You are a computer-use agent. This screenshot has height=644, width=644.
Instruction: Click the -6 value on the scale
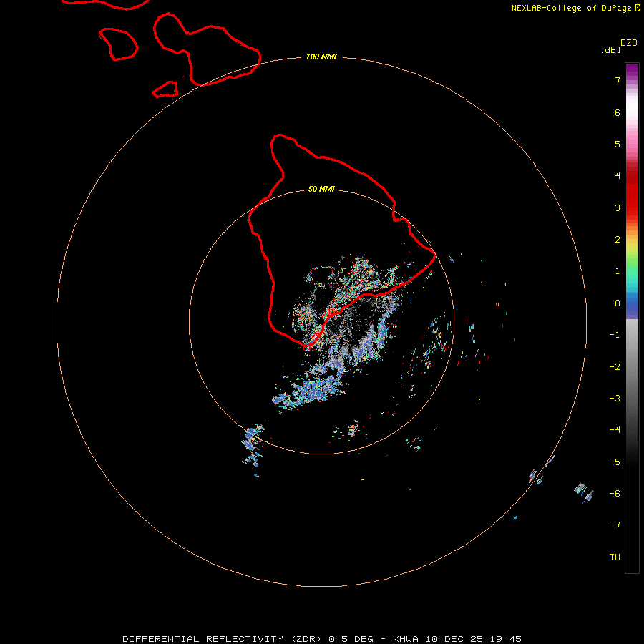(615, 493)
